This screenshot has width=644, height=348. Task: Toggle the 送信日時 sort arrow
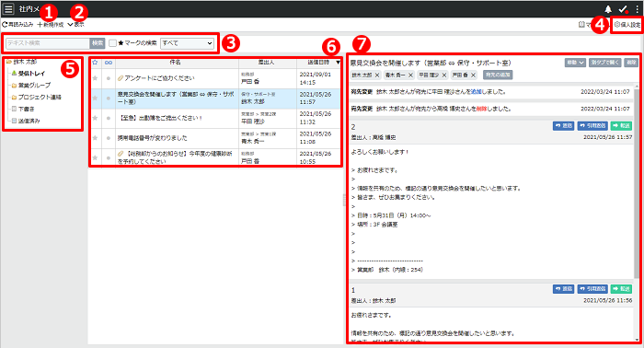coord(338,63)
